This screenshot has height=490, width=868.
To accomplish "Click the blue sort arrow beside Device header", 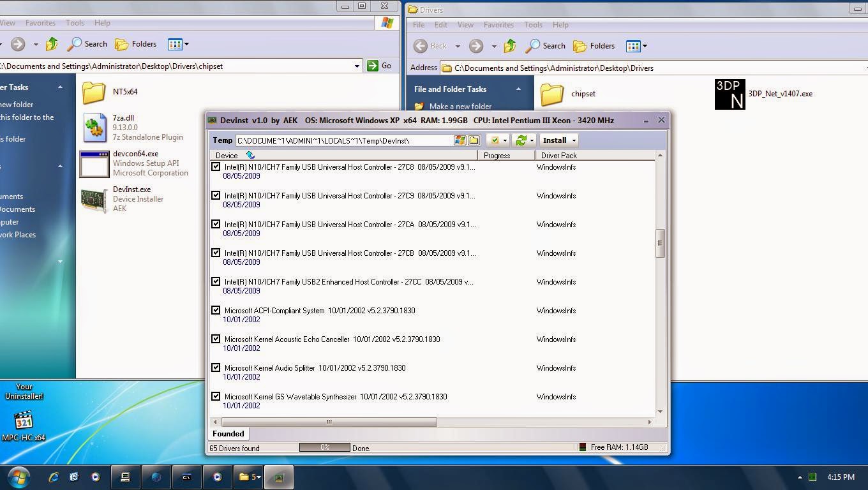I will pos(250,155).
